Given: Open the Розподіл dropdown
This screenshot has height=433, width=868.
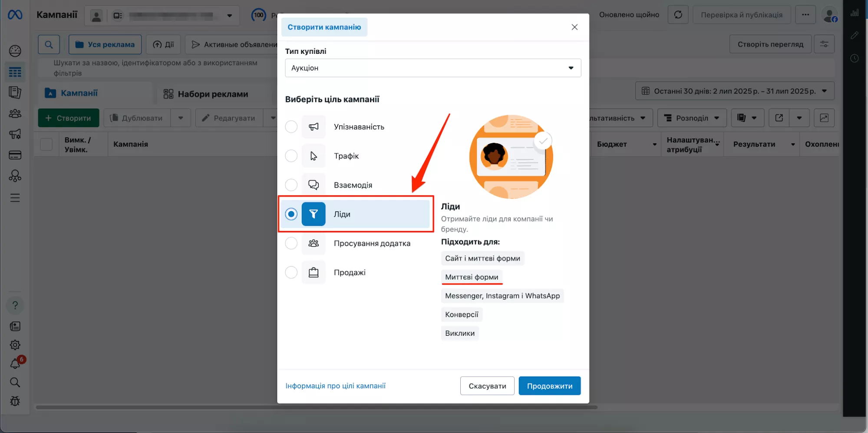Looking at the screenshot, I should (692, 118).
